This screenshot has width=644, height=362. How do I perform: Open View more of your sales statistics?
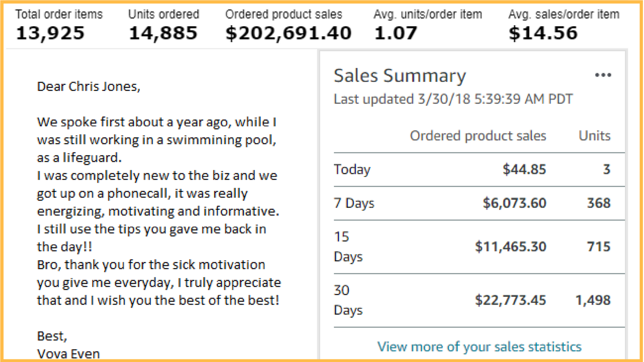click(479, 347)
